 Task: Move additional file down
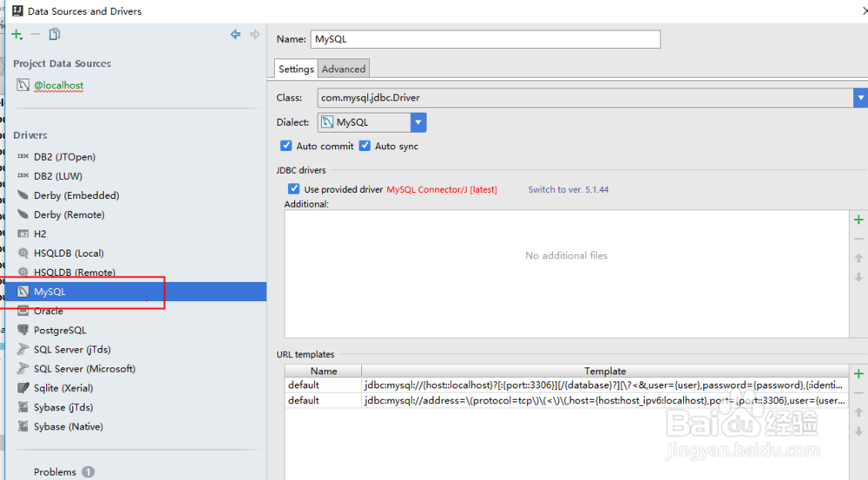point(858,277)
